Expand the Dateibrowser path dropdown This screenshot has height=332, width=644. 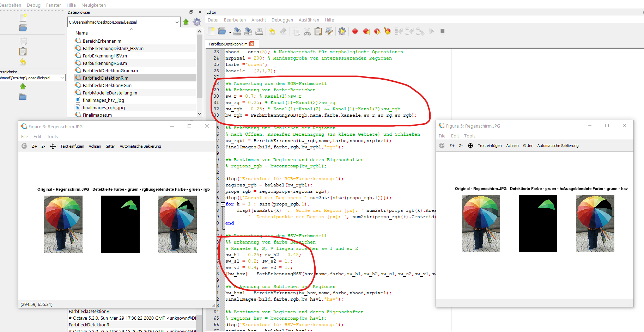[177, 22]
